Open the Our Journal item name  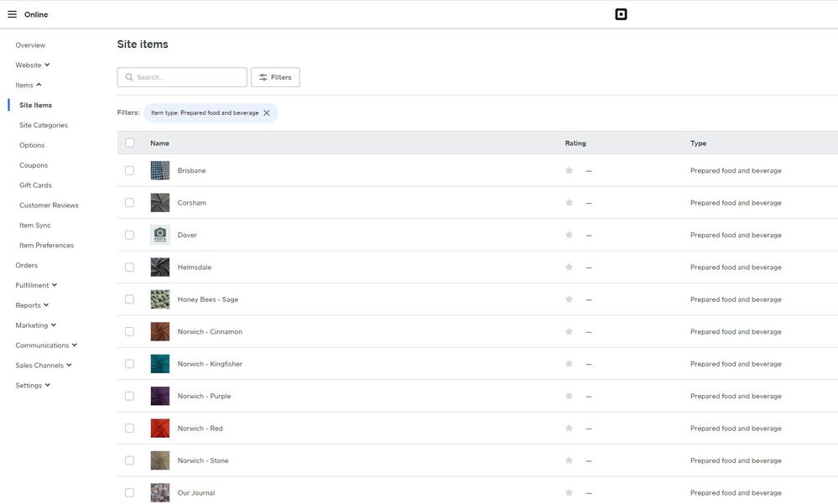click(196, 493)
